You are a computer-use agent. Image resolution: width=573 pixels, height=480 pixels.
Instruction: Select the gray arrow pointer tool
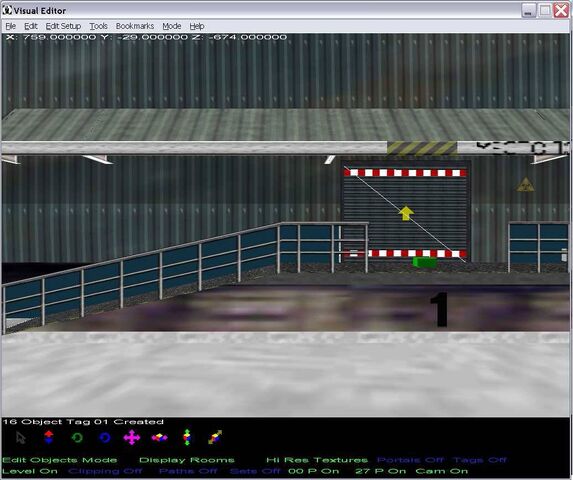[x=21, y=437]
